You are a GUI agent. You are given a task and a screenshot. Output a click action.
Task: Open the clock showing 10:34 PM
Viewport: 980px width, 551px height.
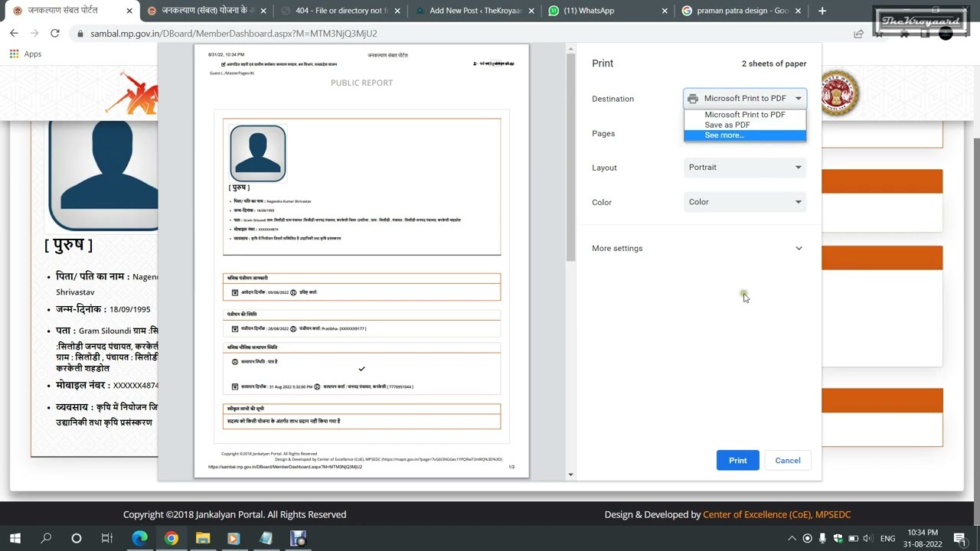click(923, 538)
